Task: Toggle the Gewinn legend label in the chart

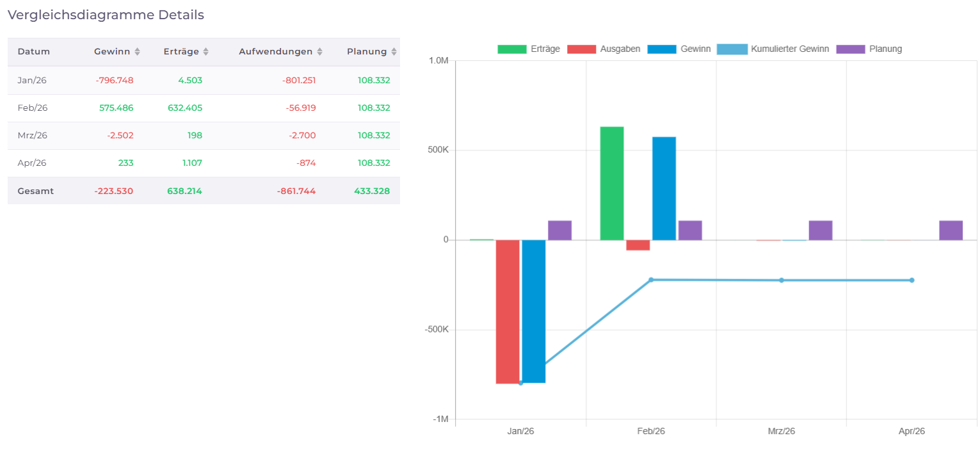Action: click(696, 49)
